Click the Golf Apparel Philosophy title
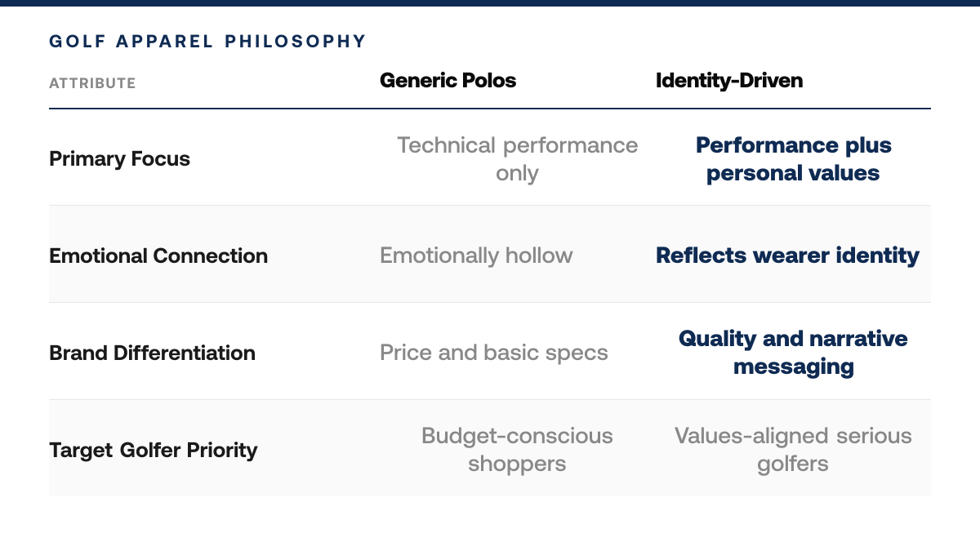Image resolution: width=980 pixels, height=551 pixels. pos(207,41)
